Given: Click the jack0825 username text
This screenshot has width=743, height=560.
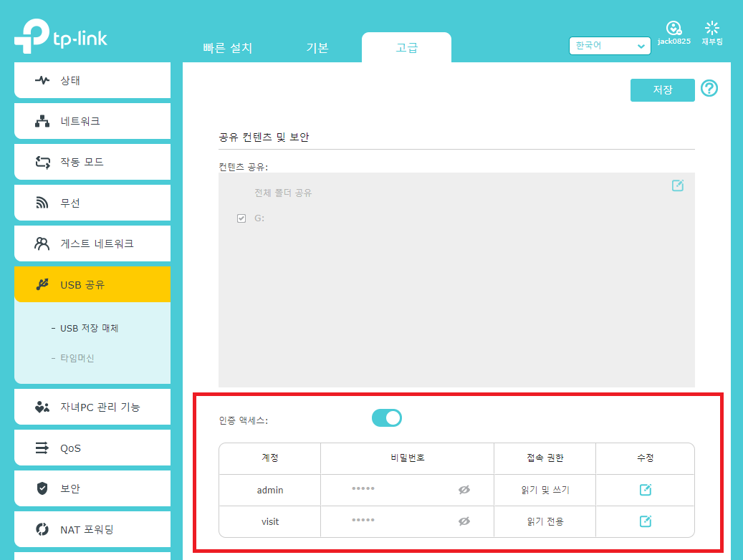Looking at the screenshot, I should point(674,42).
